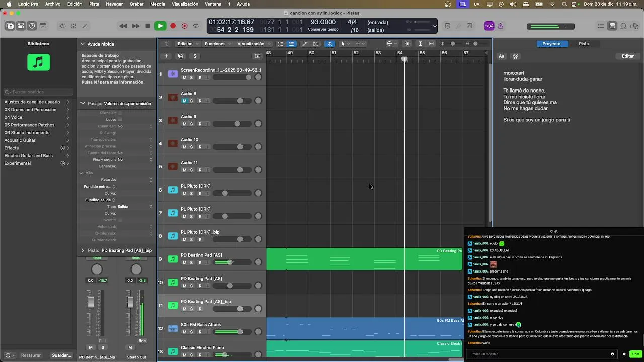The image size is (644, 362).
Task: Switch to Pista tab in Note Pad
Action: pyautogui.click(x=584, y=44)
